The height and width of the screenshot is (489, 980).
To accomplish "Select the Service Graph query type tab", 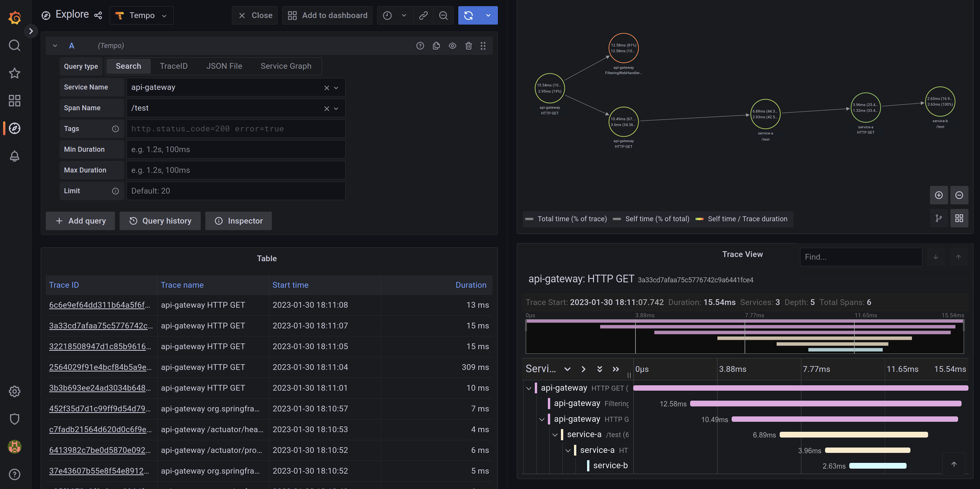I will (286, 66).
